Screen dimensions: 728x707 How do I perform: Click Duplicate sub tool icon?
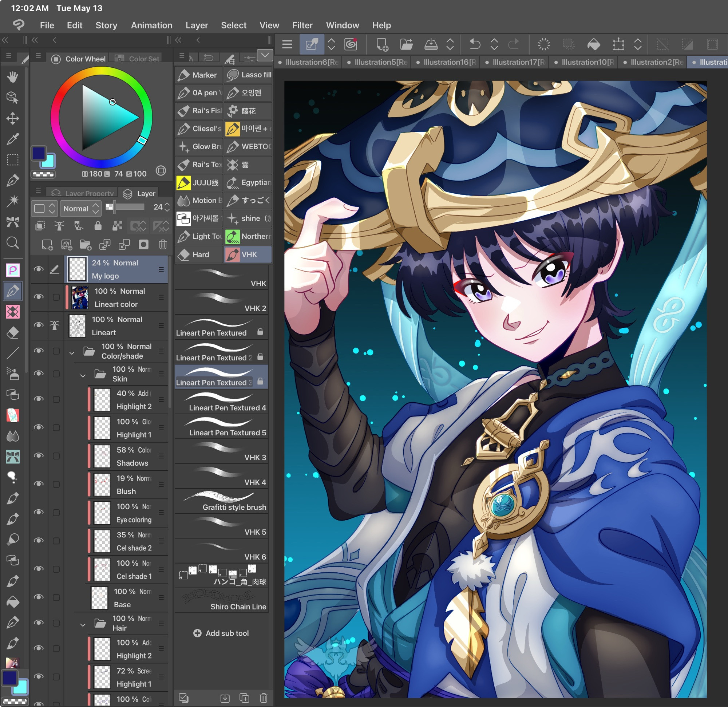[244, 698]
